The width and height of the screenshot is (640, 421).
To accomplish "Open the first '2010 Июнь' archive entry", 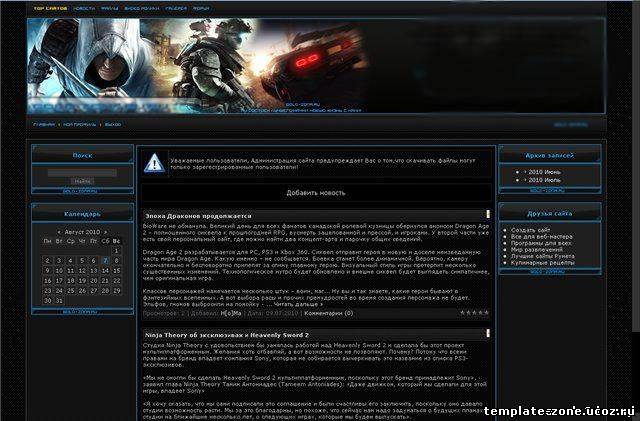I will coord(544,172).
